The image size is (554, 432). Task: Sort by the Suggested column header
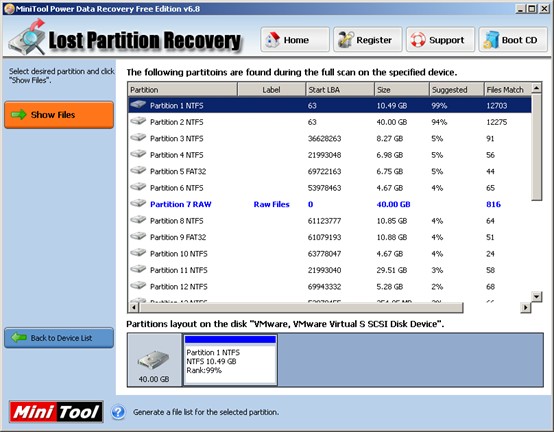click(x=457, y=89)
